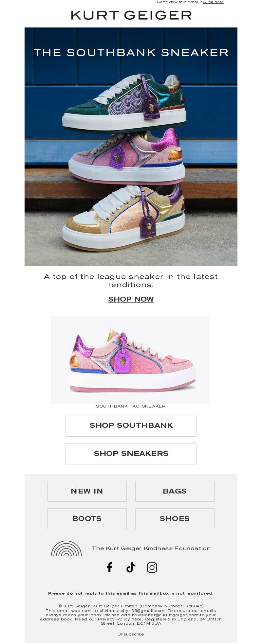This screenshot has width=262, height=644.
Task: Open the pink Southbank Tag Sneaker image
Action: (x=130, y=360)
